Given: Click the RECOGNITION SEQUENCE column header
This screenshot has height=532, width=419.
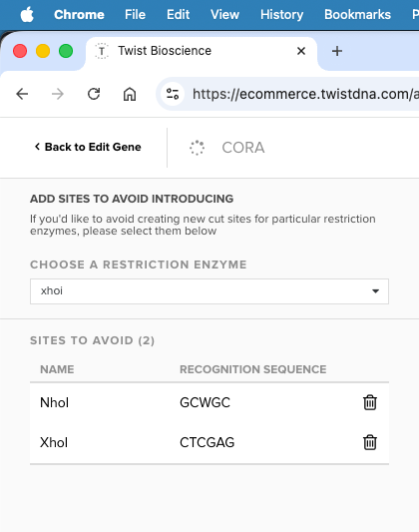Looking at the screenshot, I should tap(252, 369).
